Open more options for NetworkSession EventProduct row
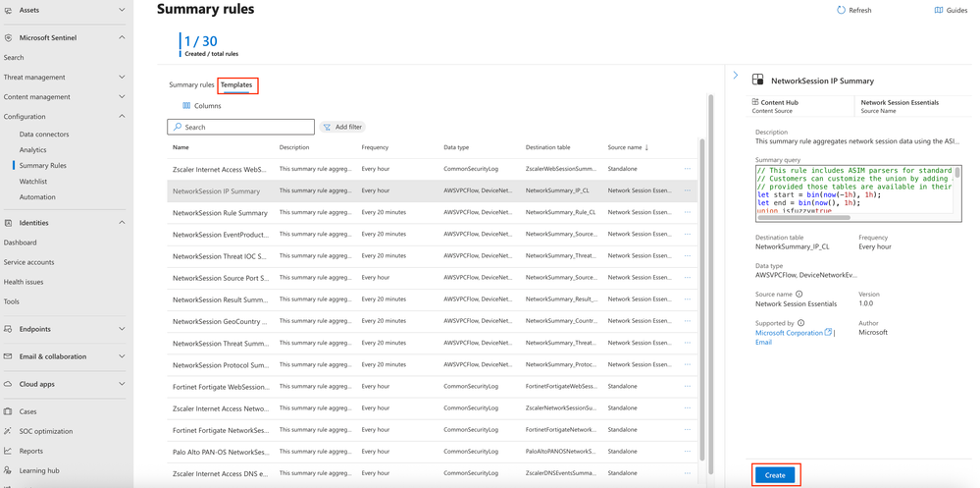Viewport: 980px width, 488px height. pyautogui.click(x=688, y=234)
